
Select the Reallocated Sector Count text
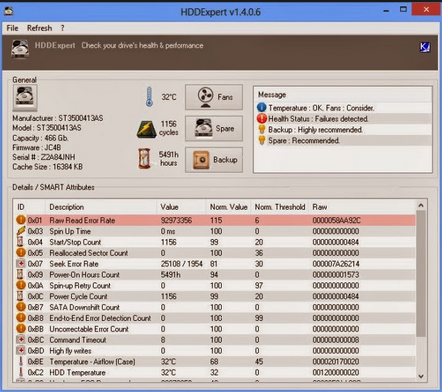click(89, 253)
